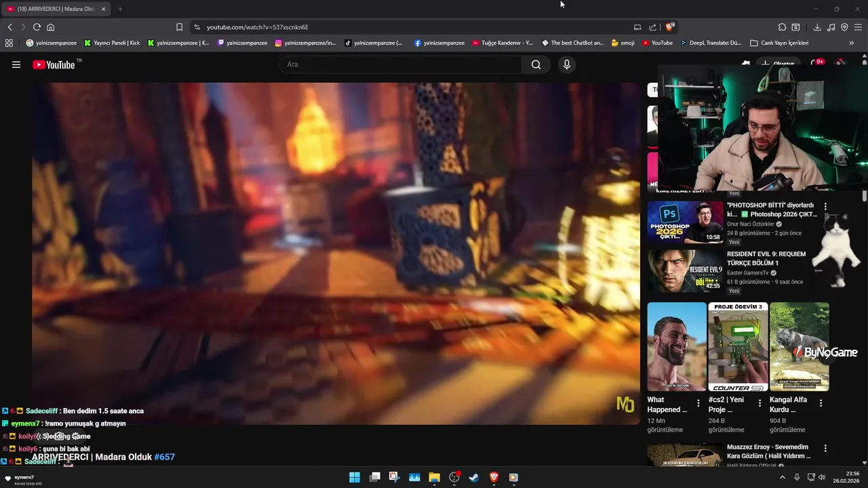This screenshot has width=868, height=488.
Task: Open YouTube notifications bell
Action: pos(817,64)
